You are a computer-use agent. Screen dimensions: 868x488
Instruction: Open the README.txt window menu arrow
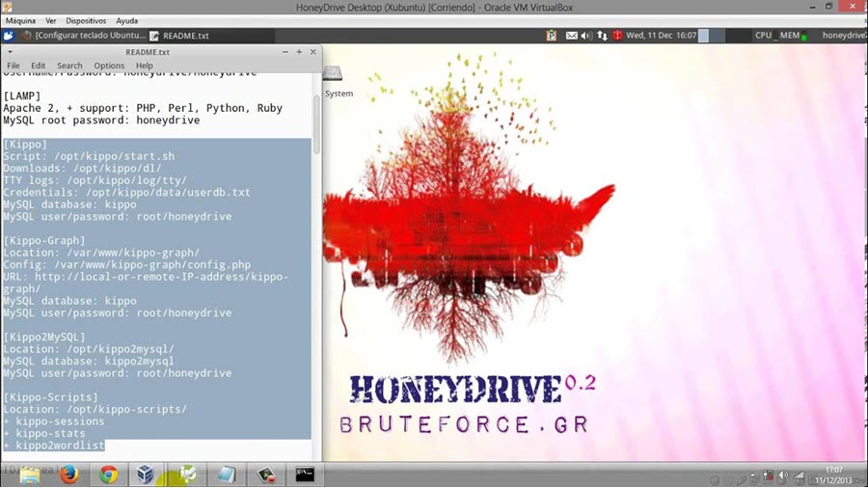point(10,51)
